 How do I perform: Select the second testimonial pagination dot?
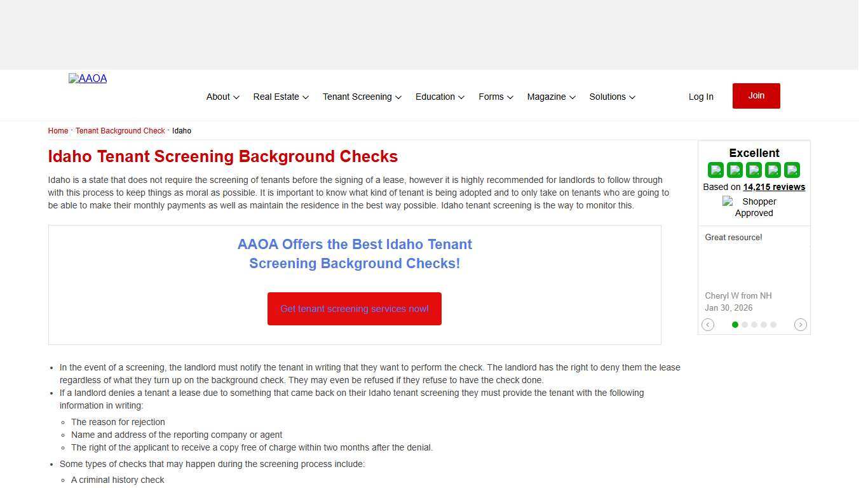point(745,325)
